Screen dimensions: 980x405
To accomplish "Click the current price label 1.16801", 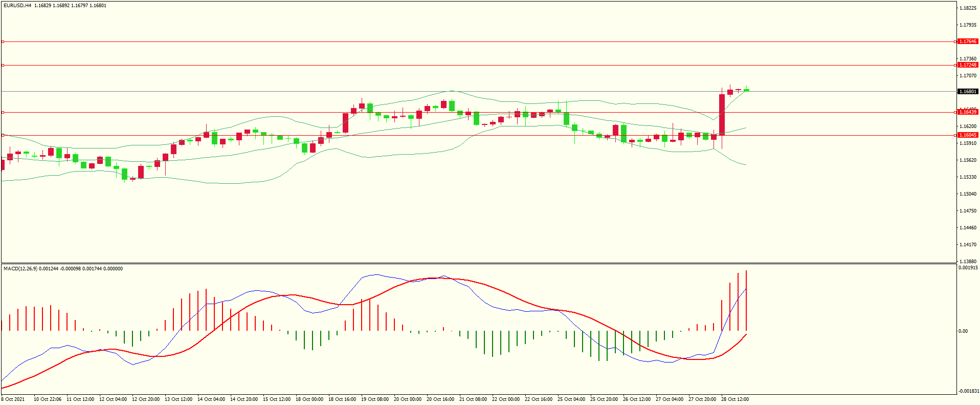I will [x=968, y=92].
